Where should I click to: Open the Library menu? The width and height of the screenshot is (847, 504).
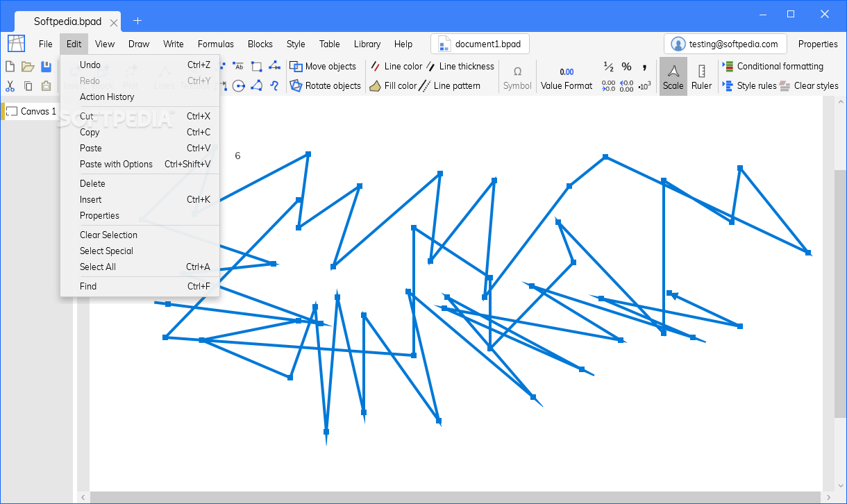[x=367, y=44]
